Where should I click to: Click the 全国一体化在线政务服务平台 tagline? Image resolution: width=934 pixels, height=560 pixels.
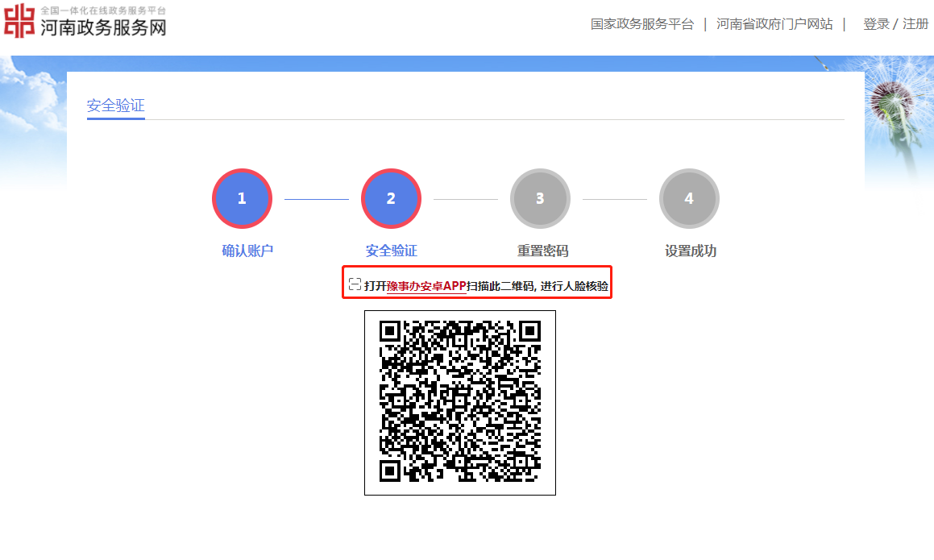pos(103,10)
